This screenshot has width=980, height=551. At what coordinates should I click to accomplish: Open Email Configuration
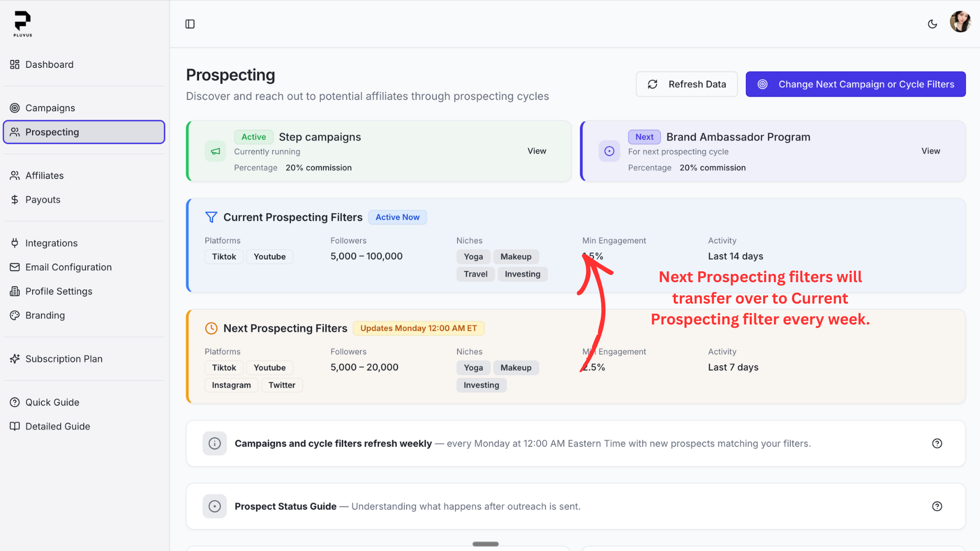[84, 267]
